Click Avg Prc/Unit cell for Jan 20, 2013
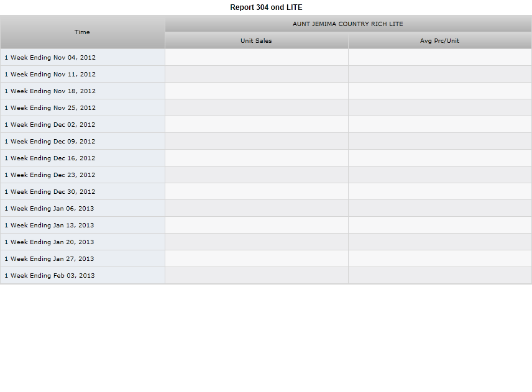The image size is (532, 392). [x=440, y=242]
